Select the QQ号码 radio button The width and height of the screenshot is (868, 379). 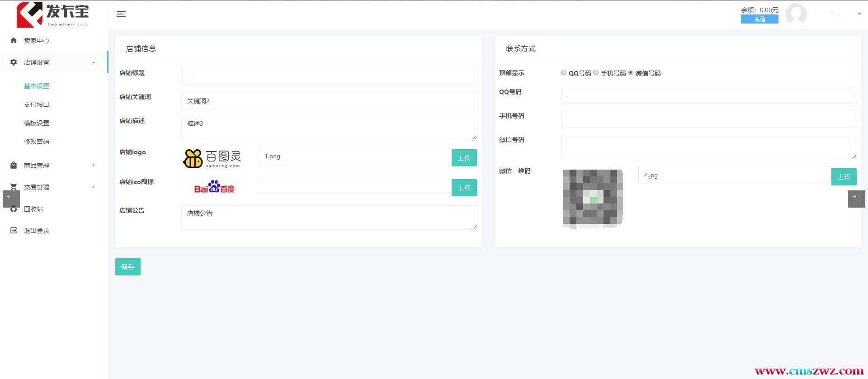tap(564, 73)
